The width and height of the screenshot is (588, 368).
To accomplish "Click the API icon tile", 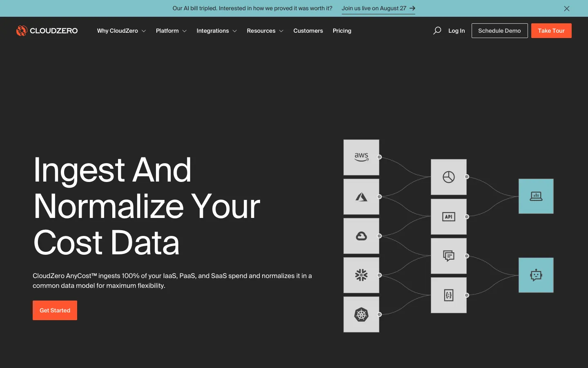I will 449,217.
